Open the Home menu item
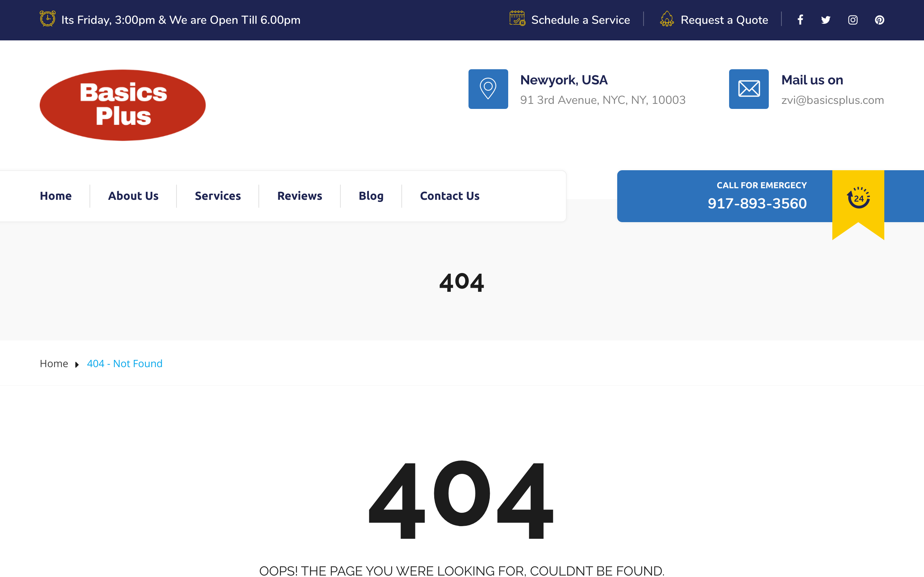 [56, 196]
